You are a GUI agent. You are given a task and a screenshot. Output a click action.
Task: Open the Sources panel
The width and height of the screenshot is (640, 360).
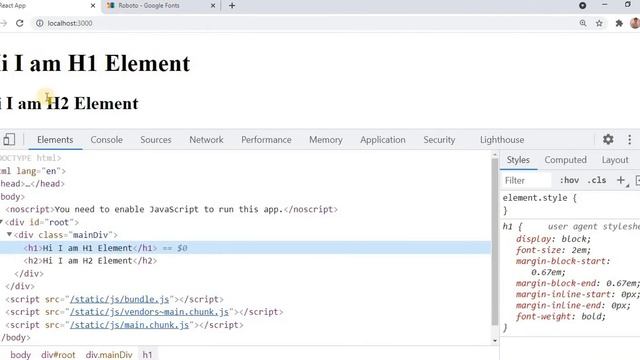[156, 140]
